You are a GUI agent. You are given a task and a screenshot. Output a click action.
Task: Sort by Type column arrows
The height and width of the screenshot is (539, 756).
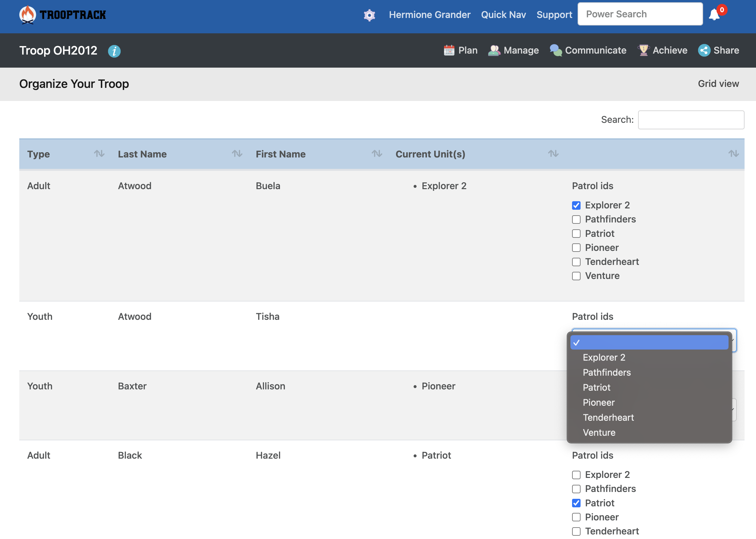point(99,154)
